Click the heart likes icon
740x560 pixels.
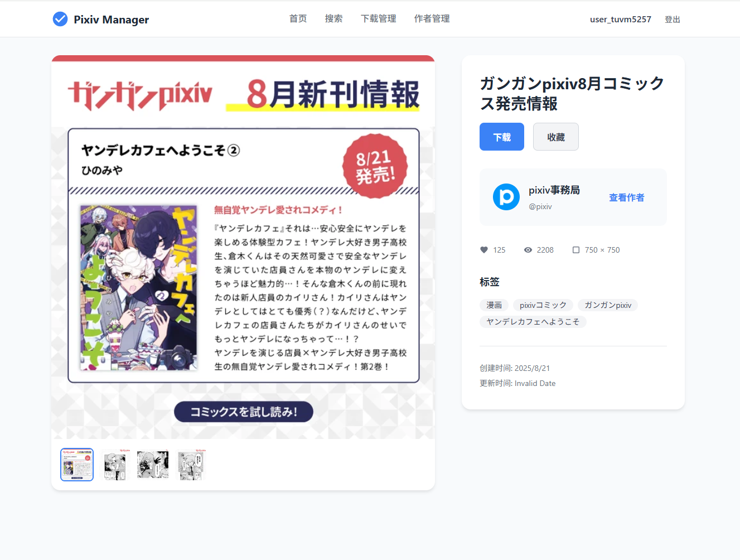(484, 250)
